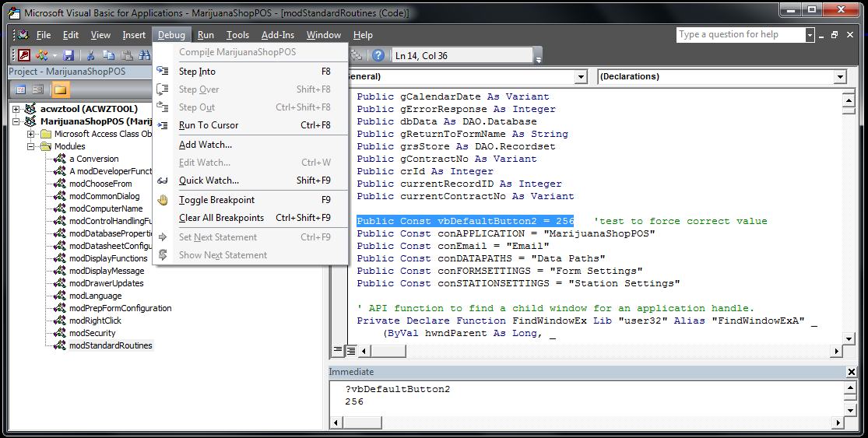The height and width of the screenshot is (438, 868).
Task: Switch to Full Module View button
Action: [350, 350]
